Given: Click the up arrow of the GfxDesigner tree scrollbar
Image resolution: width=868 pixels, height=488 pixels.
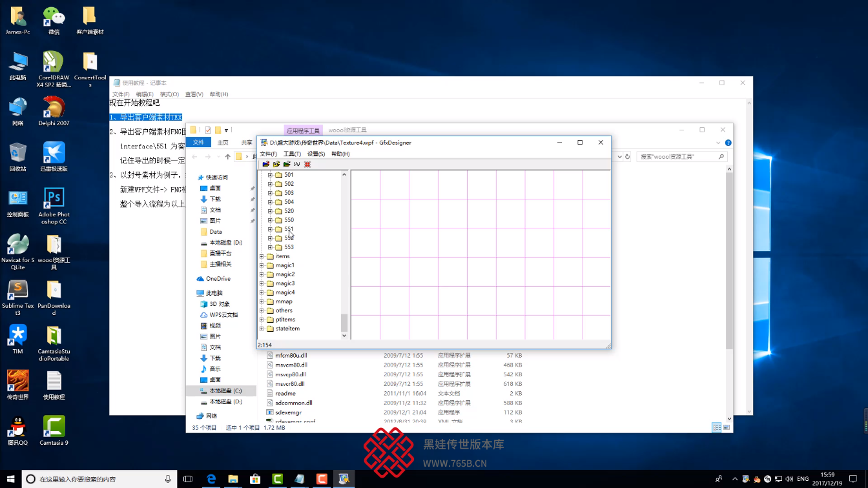Looking at the screenshot, I should [x=344, y=174].
